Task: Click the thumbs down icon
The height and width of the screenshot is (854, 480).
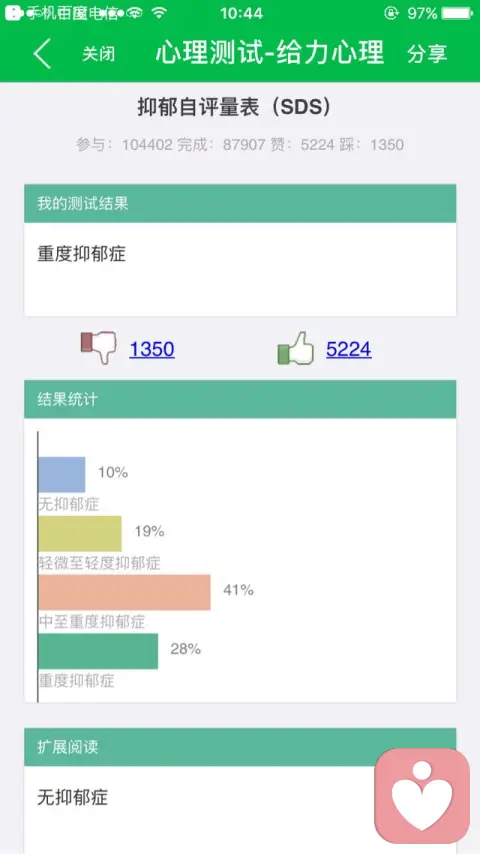Action: pos(99,347)
